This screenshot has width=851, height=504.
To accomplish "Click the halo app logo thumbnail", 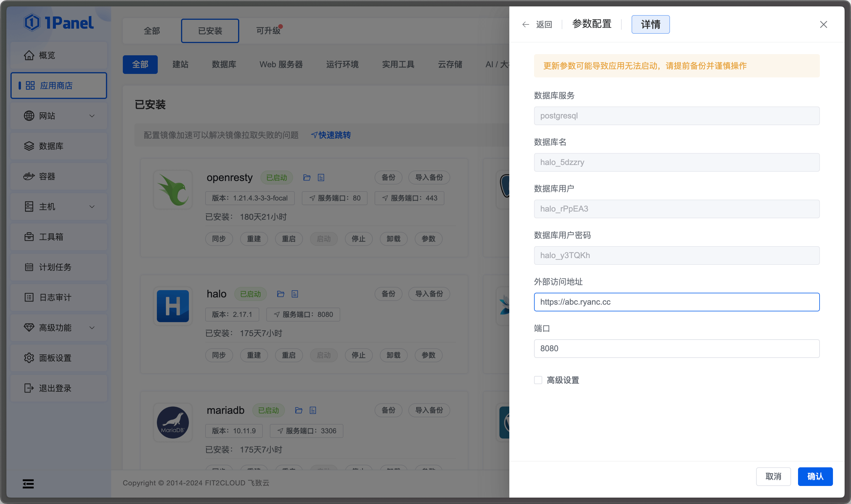I will click(173, 306).
